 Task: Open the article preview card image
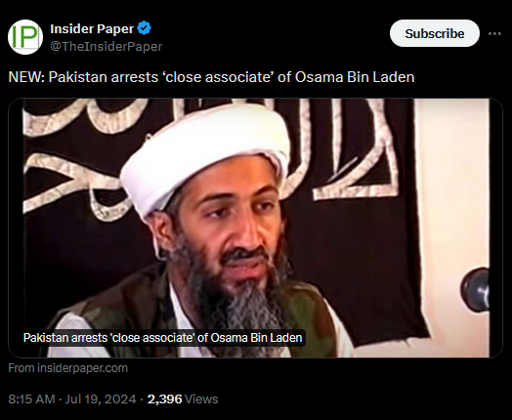[255, 228]
